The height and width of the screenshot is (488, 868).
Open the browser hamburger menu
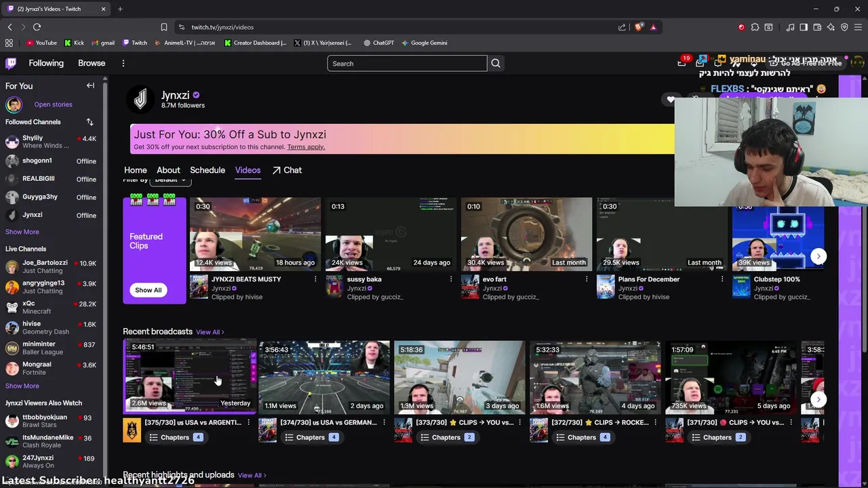[859, 27]
